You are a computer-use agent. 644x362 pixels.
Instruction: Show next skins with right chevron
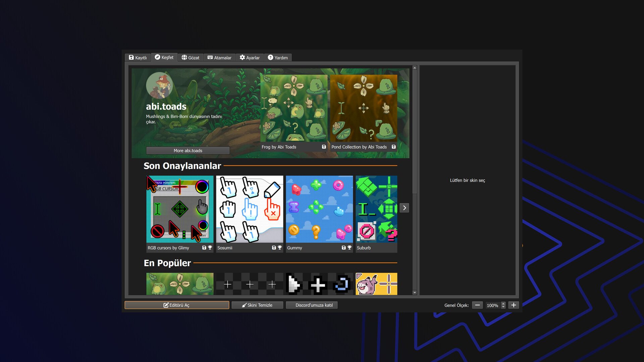(405, 208)
